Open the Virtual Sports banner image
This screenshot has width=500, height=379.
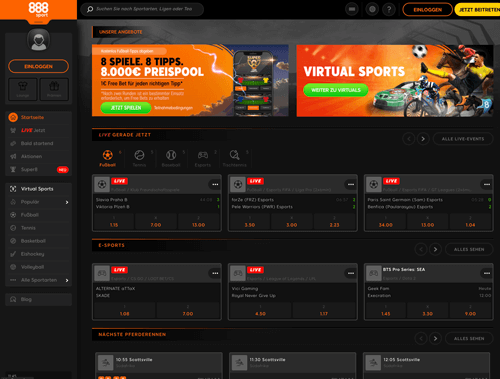395,81
